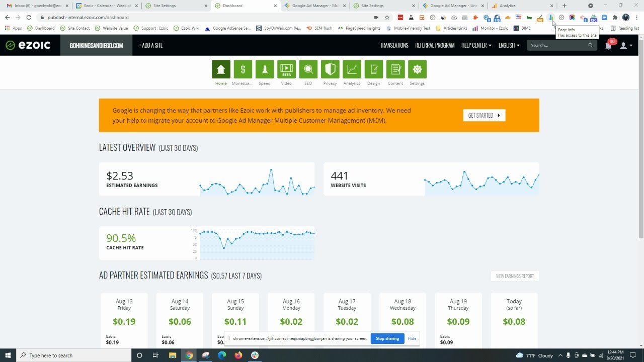Open the Video beta icon
644x362 pixels.
[286, 69]
